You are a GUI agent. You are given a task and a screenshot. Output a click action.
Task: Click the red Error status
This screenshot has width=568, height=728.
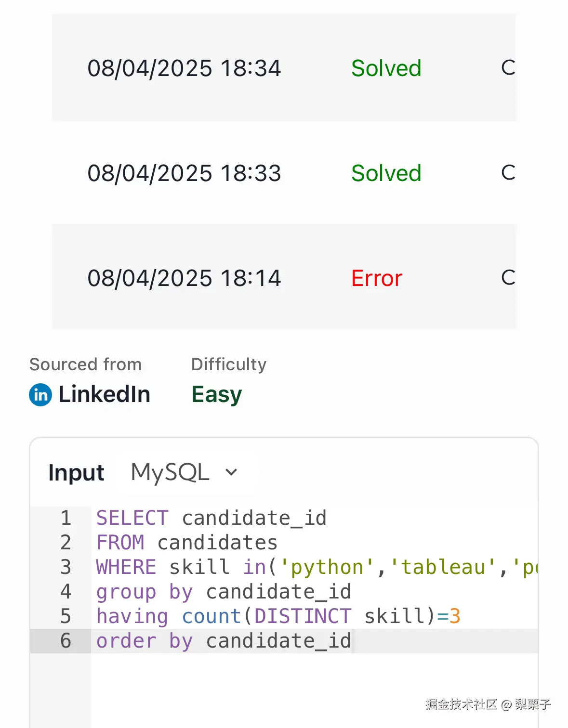[377, 278]
